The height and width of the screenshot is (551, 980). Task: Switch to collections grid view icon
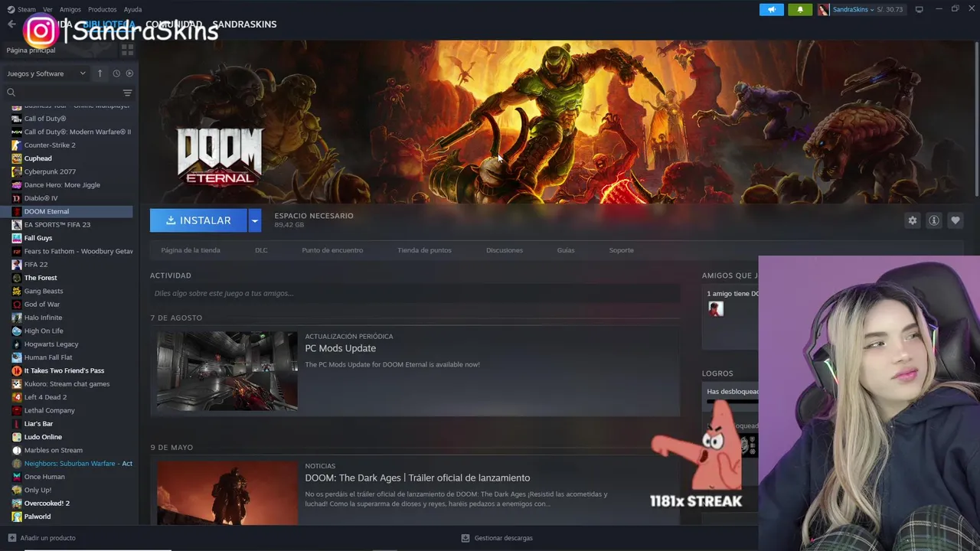[127, 50]
